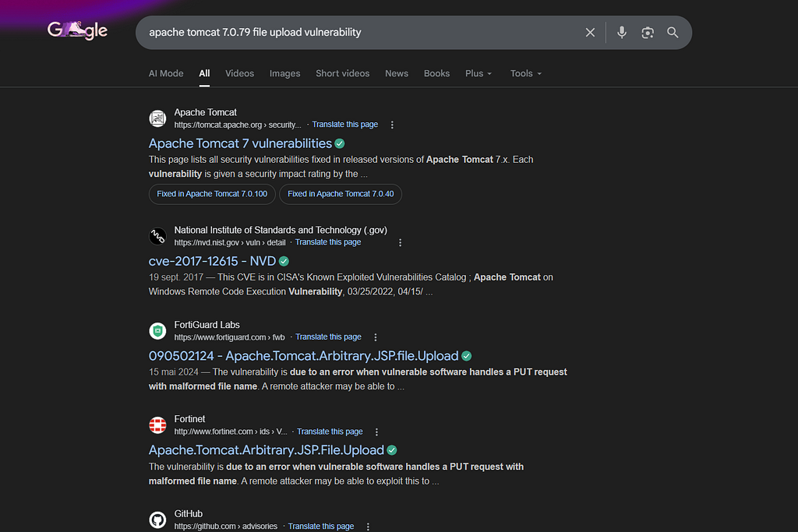
Task: Open search by image camera icon
Action: coord(648,33)
